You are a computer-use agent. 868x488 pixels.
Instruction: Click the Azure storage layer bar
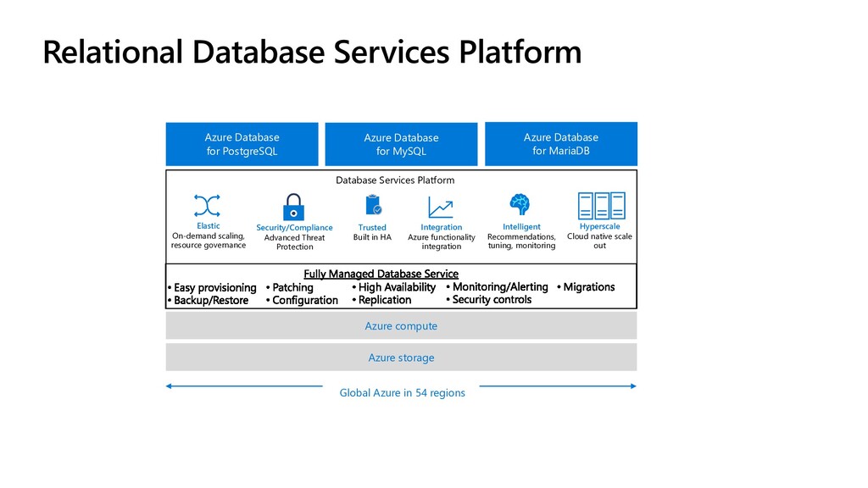[401, 358]
